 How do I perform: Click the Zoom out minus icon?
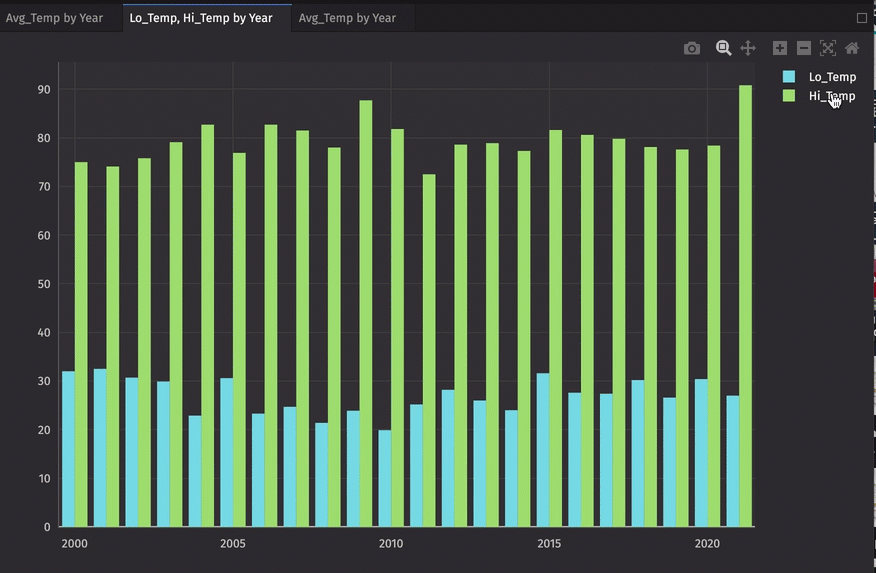[x=804, y=48]
